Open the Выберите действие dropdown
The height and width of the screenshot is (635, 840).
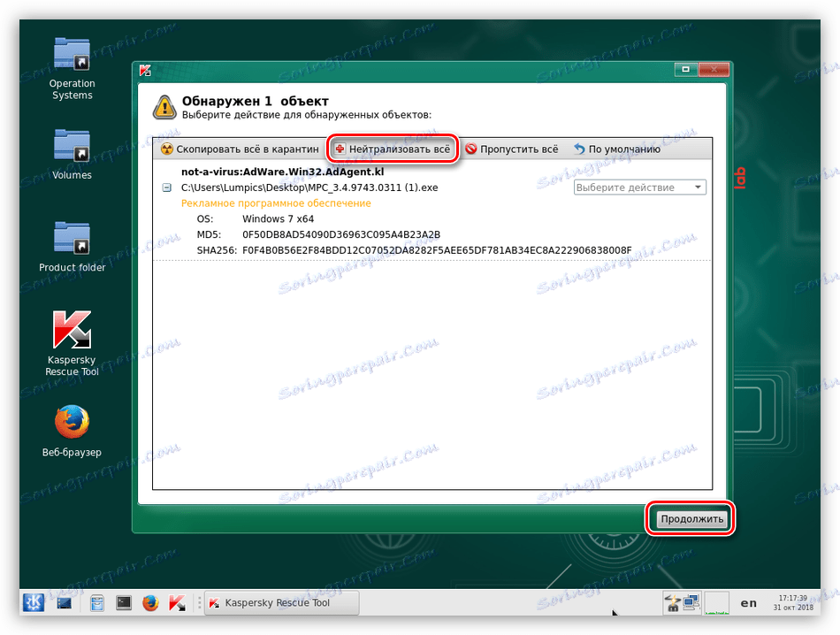tap(639, 187)
